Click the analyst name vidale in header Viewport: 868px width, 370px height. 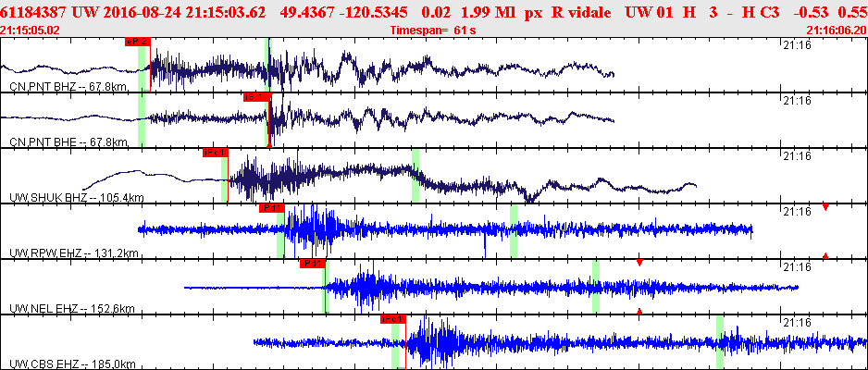pos(590,12)
